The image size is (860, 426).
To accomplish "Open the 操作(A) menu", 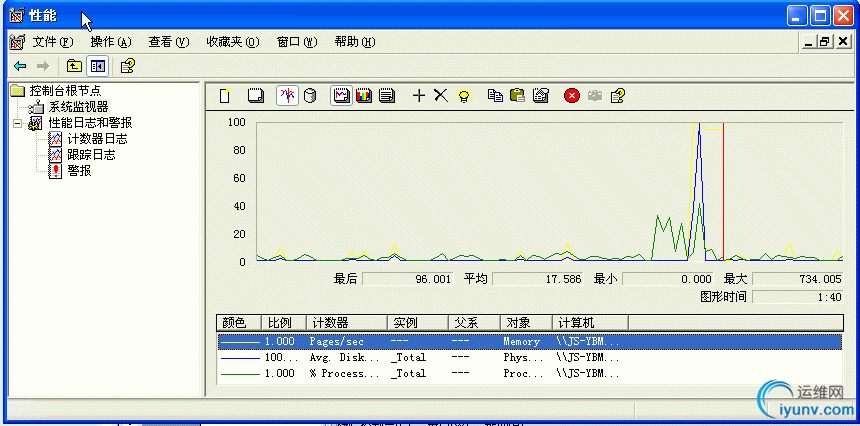I will point(111,42).
